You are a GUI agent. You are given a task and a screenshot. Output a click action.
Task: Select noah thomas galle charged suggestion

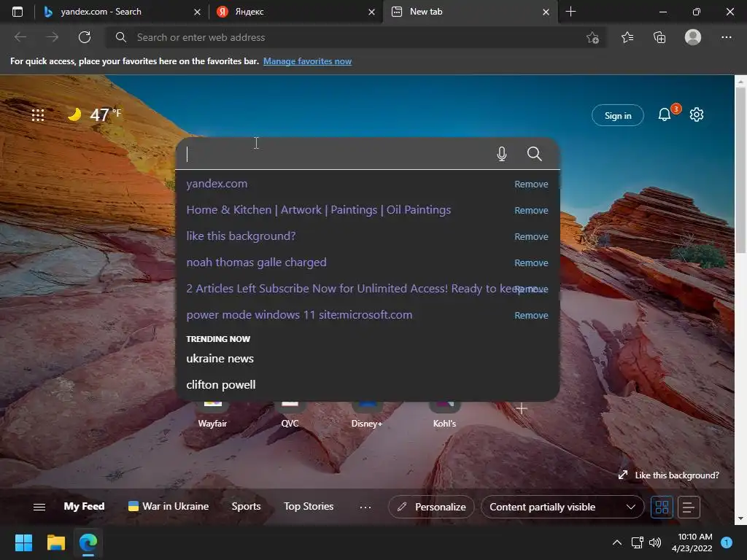[x=256, y=262]
